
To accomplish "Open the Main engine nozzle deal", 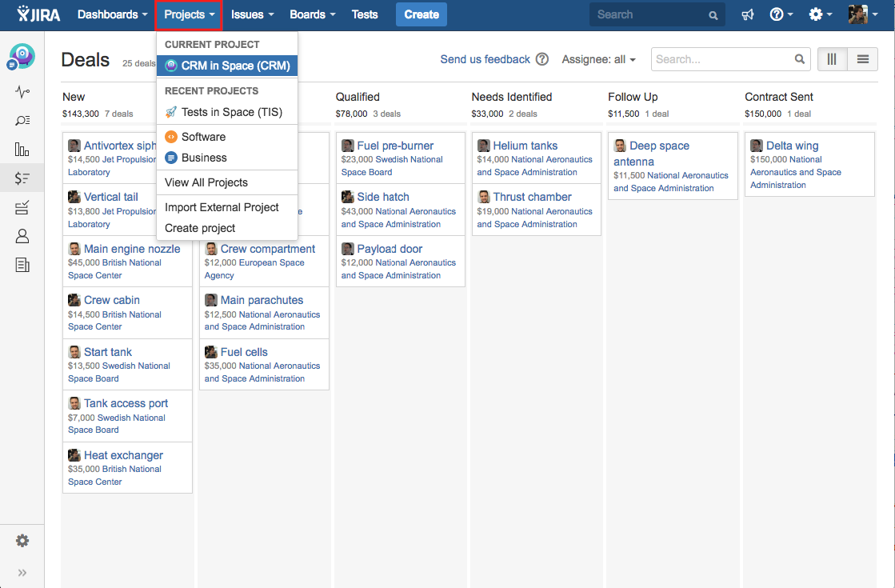I will pos(132,249).
